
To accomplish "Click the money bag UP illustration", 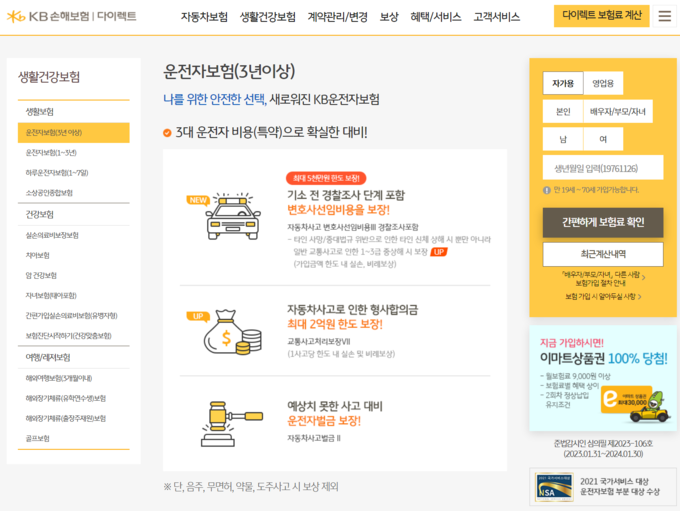I will tap(226, 332).
